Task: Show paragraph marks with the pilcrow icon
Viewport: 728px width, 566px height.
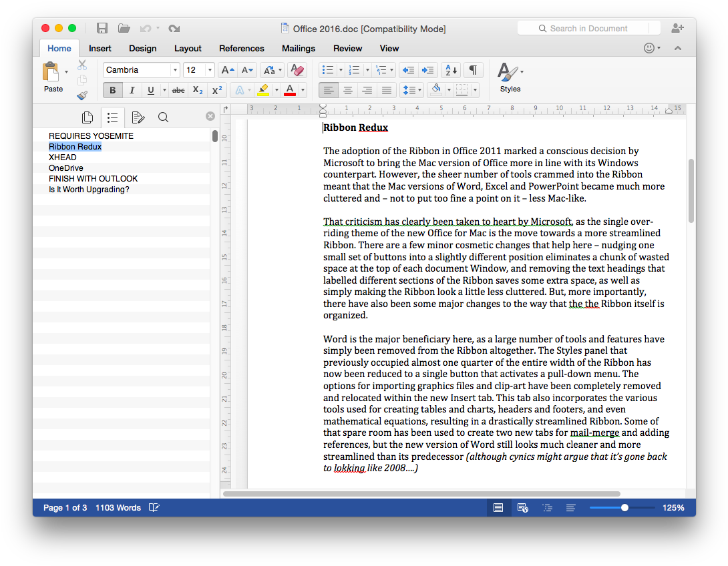Action: (x=473, y=70)
